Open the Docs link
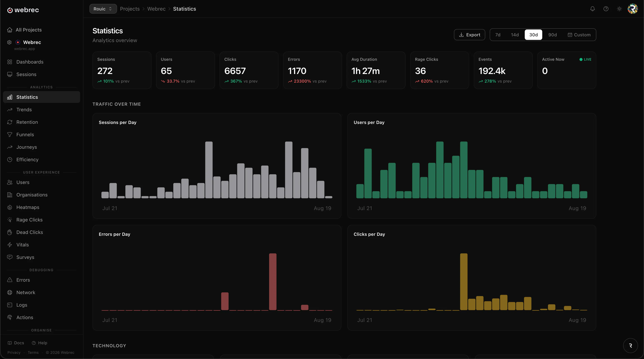This screenshot has width=644, height=359. click(x=16, y=343)
